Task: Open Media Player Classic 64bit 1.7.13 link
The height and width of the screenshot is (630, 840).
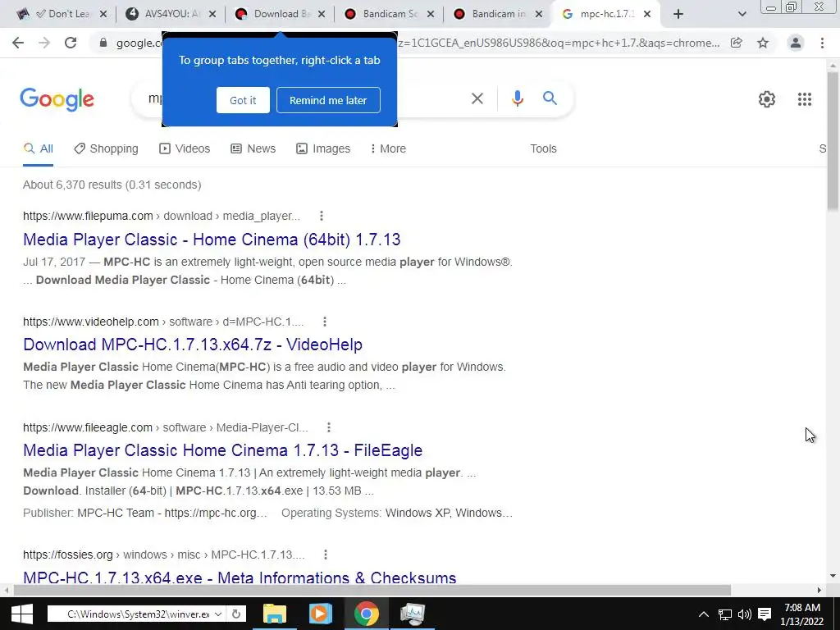Action: tap(212, 240)
